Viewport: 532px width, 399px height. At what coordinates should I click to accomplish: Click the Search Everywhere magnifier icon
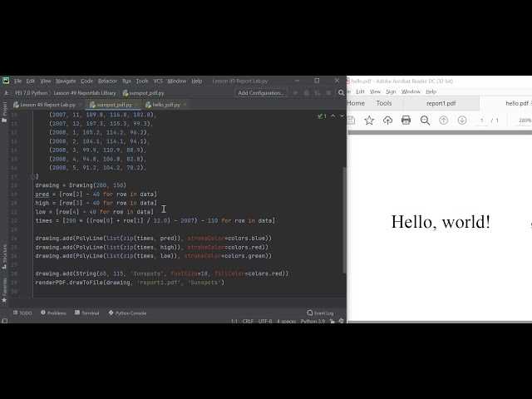(341, 93)
